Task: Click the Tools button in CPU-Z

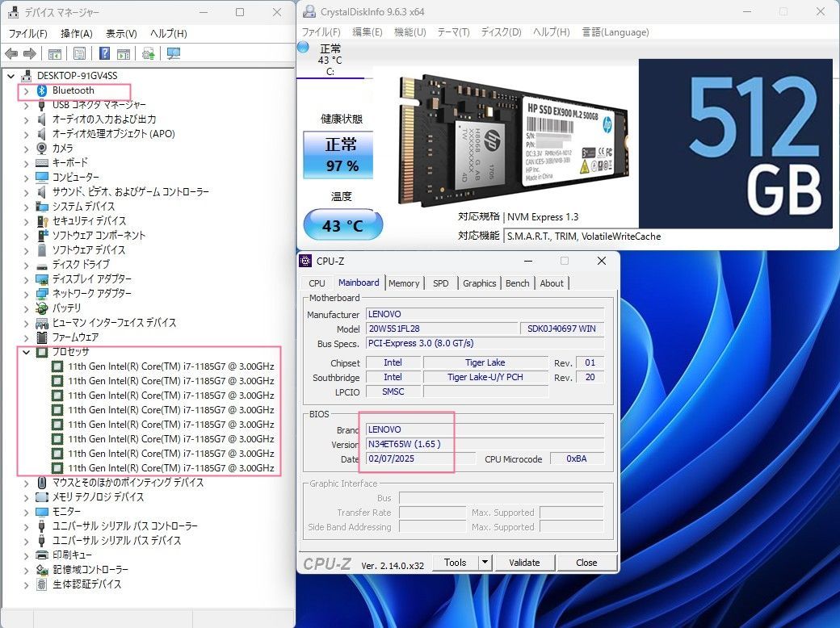Action: 456,562
